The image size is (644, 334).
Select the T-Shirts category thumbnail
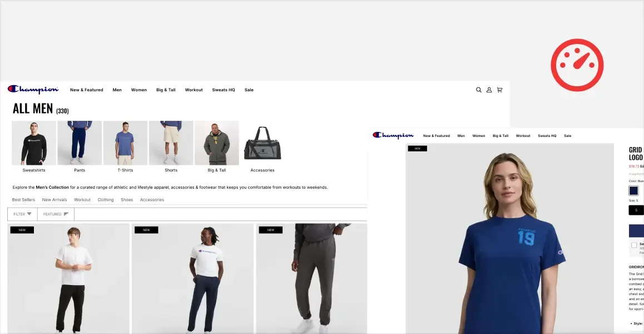click(125, 143)
